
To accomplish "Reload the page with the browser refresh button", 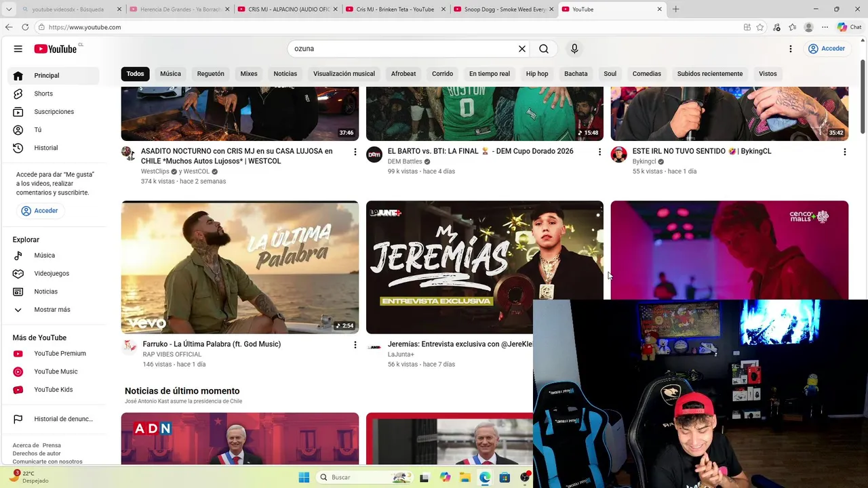I will (25, 27).
